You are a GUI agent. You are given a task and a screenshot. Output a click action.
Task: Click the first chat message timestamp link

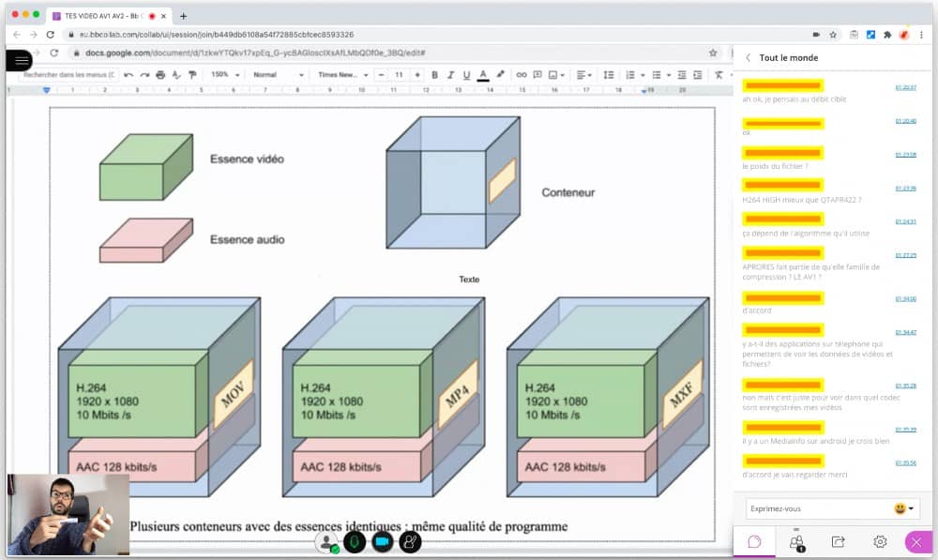(x=905, y=87)
